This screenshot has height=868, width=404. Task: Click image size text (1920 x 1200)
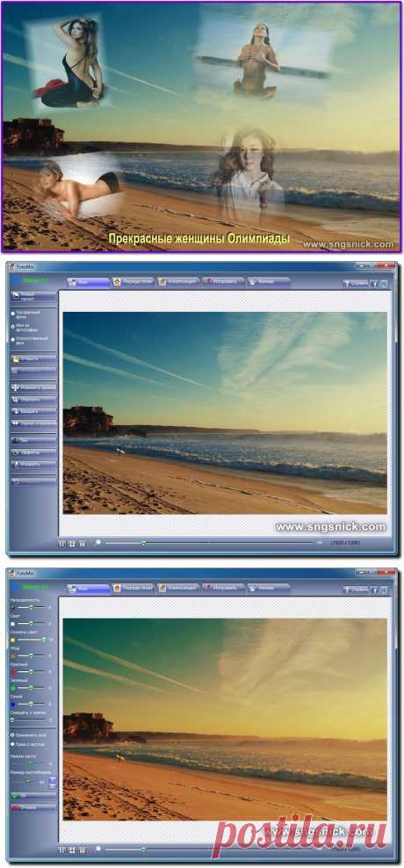pyautogui.click(x=346, y=543)
